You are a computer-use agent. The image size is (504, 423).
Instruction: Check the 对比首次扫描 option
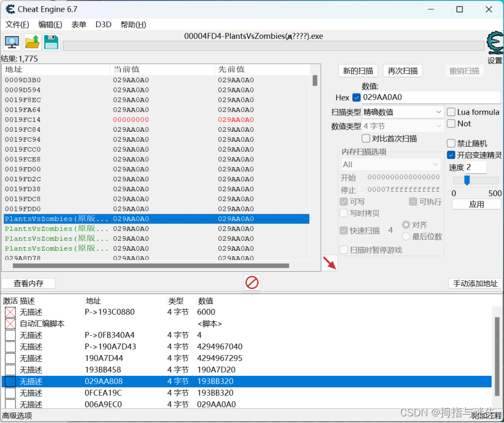pyautogui.click(x=366, y=138)
